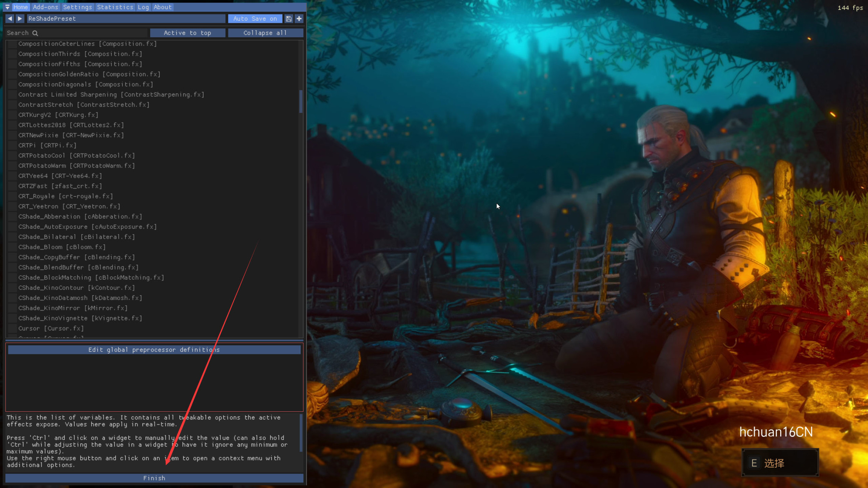Viewport: 868px width, 488px height.
Task: Click Edit global preprocessor definitions
Action: point(154,350)
